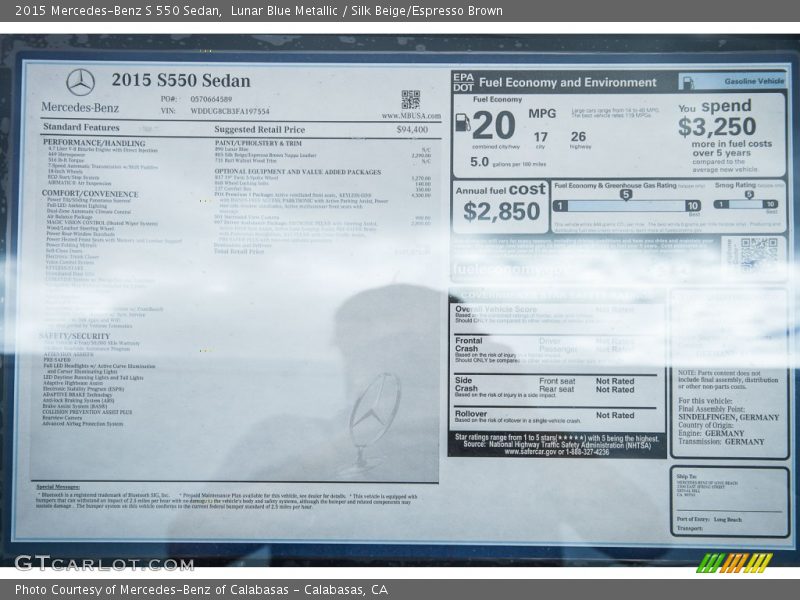
Task: Click the www.safercar.gov source line
Action: click(557, 452)
